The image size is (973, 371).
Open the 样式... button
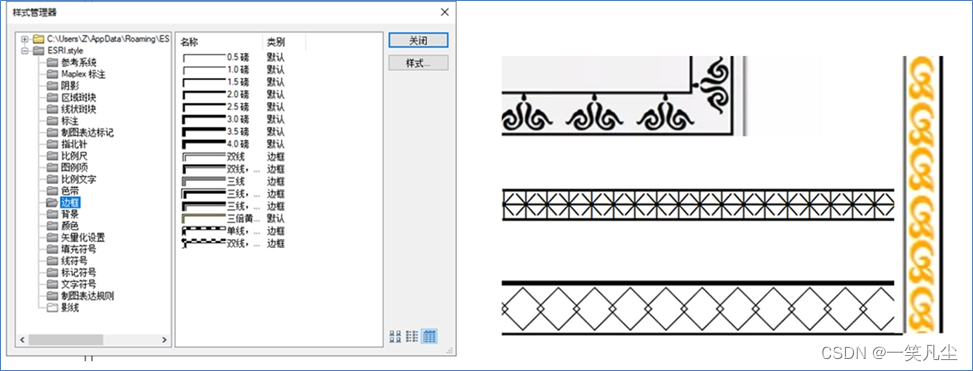pos(418,63)
